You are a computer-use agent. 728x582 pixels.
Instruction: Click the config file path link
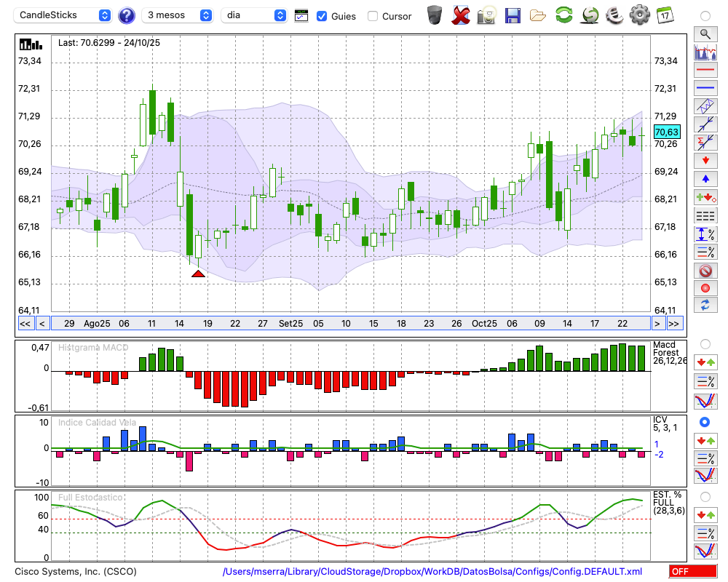(x=432, y=571)
